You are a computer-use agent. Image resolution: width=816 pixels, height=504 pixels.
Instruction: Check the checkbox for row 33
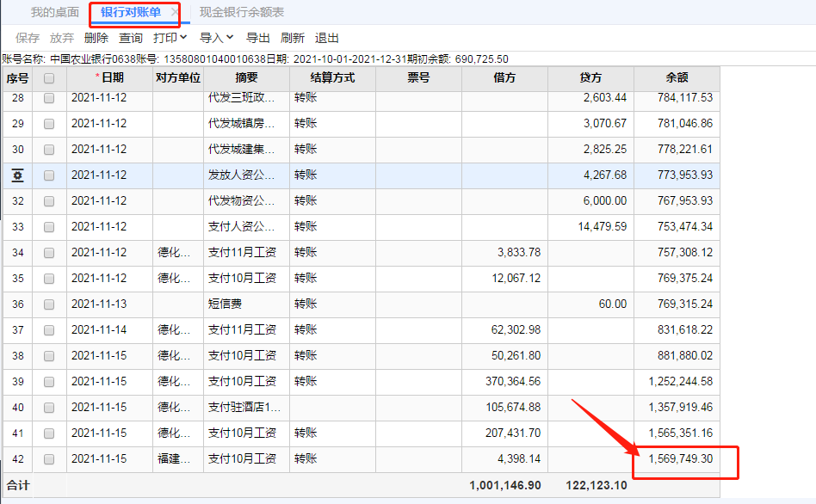pyautogui.click(x=49, y=227)
